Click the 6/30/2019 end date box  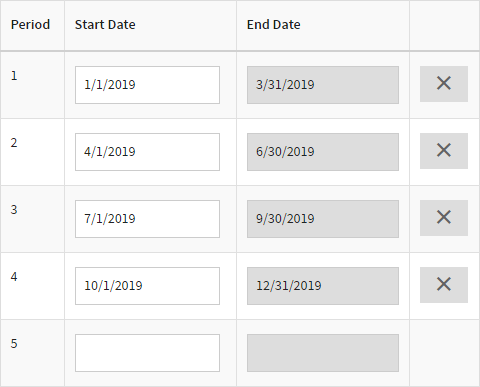coord(323,152)
